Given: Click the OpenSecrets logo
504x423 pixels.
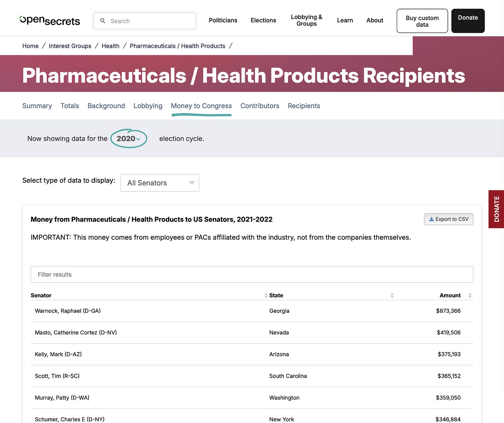Looking at the screenshot, I should tap(49, 20).
